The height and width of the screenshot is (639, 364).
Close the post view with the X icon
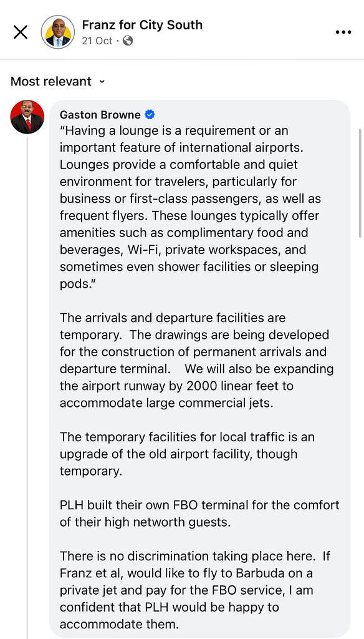pos(21,32)
